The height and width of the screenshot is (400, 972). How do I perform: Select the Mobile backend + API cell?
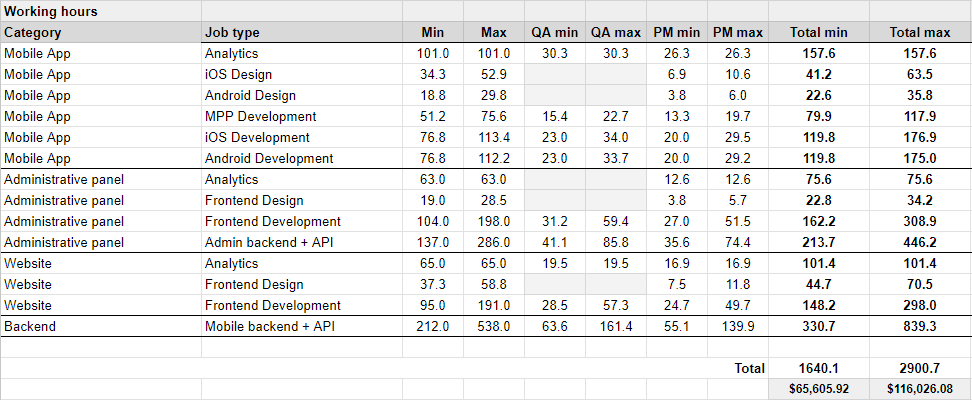click(x=266, y=326)
